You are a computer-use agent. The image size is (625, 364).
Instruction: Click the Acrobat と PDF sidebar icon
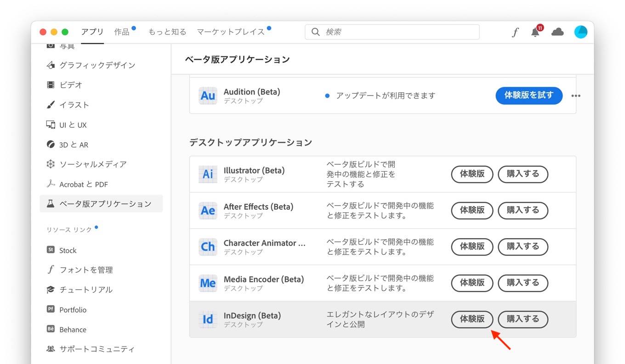point(51,184)
